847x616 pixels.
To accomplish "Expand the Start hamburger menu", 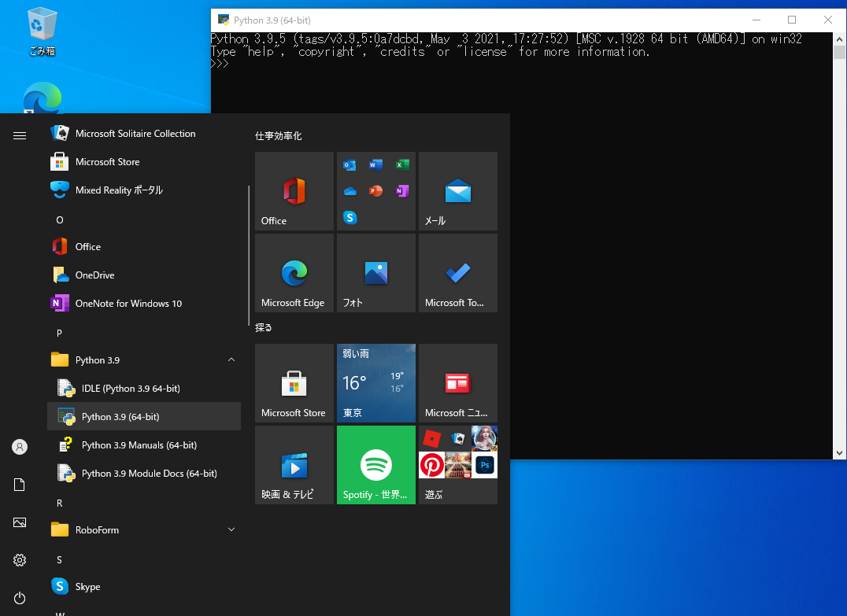I will click(x=20, y=135).
